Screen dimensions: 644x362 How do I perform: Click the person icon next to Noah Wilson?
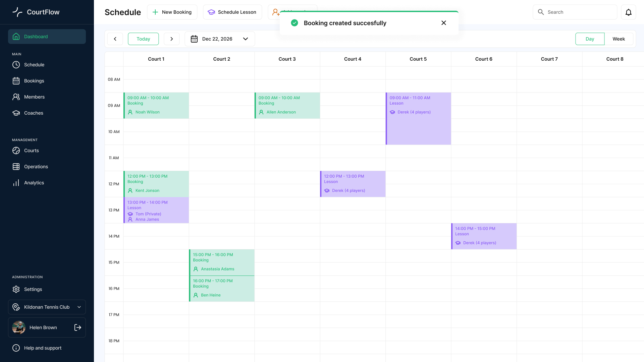pyautogui.click(x=130, y=112)
